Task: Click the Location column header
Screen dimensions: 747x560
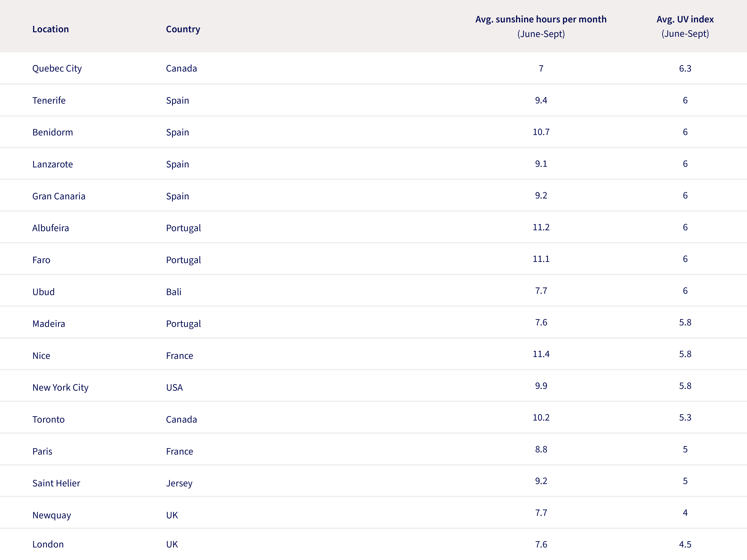Action: pyautogui.click(x=50, y=29)
